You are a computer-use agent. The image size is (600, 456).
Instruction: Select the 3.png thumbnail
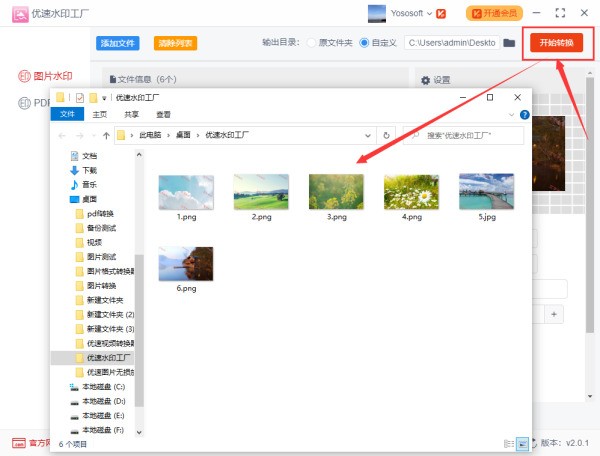click(336, 195)
